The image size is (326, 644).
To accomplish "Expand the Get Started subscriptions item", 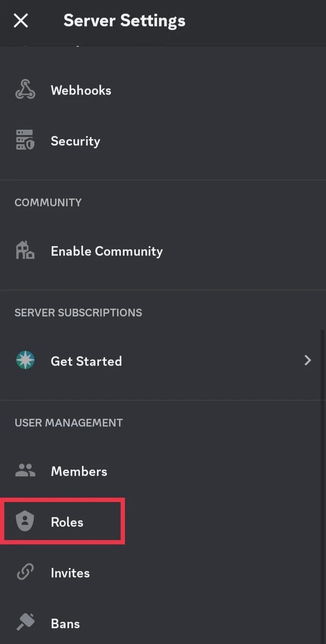I will click(x=163, y=360).
